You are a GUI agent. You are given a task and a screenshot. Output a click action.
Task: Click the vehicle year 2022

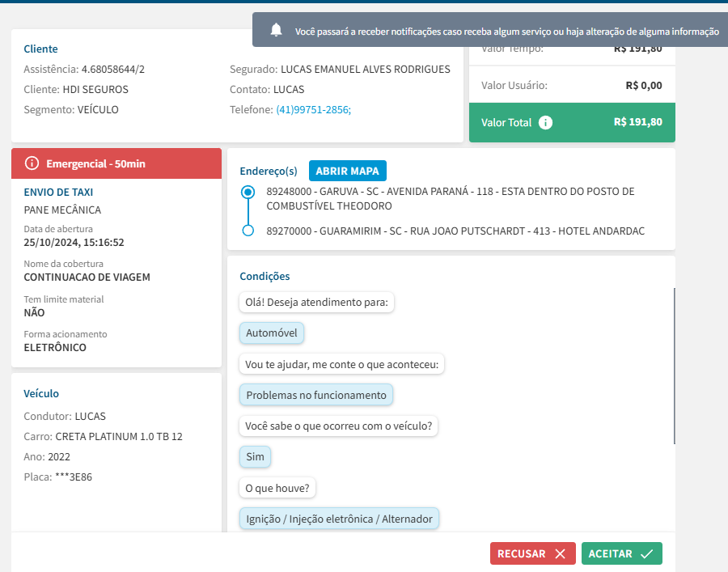[59, 457]
